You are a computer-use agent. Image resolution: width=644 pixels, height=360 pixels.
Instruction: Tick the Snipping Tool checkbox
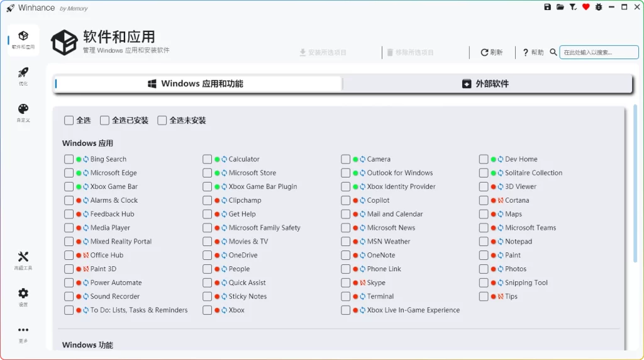[484, 283]
